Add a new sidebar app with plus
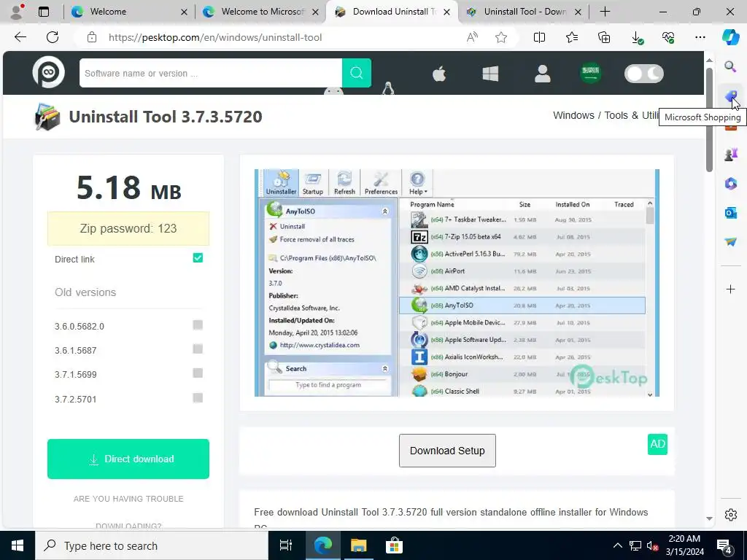This screenshot has width=747, height=560. pos(730,289)
